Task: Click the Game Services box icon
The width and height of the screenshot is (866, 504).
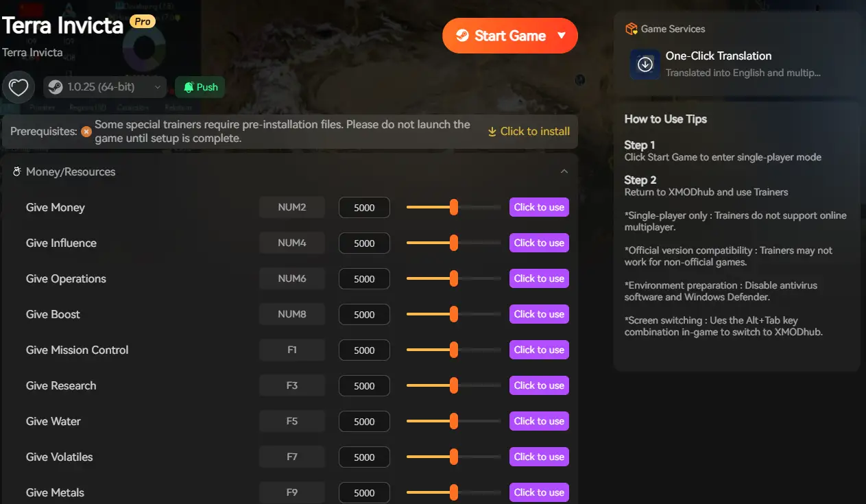Action: [x=632, y=29]
